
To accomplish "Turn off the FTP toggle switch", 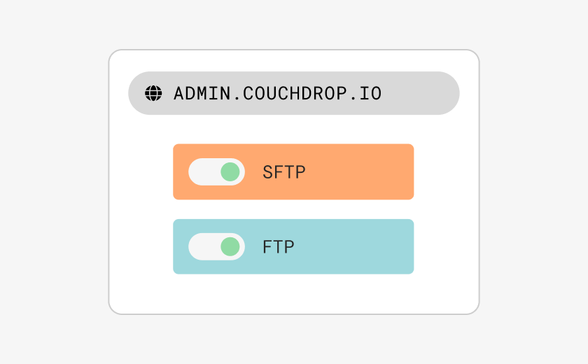I will click(x=216, y=246).
